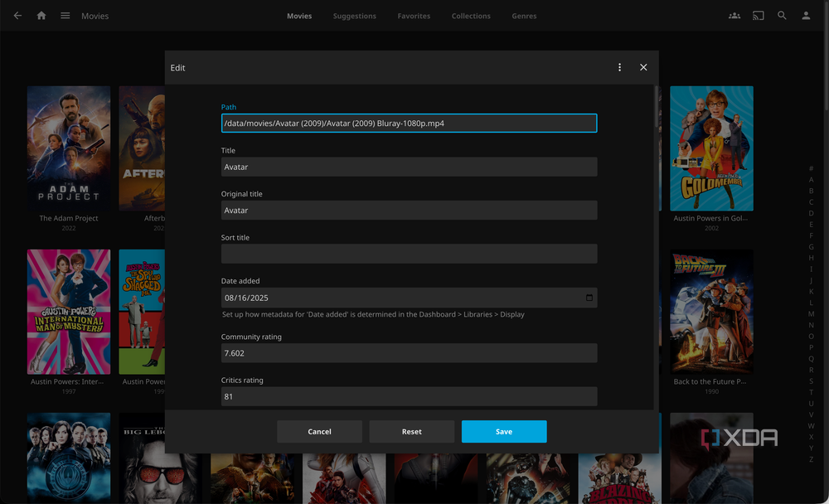Click the Title field containing Avatar

pos(410,167)
